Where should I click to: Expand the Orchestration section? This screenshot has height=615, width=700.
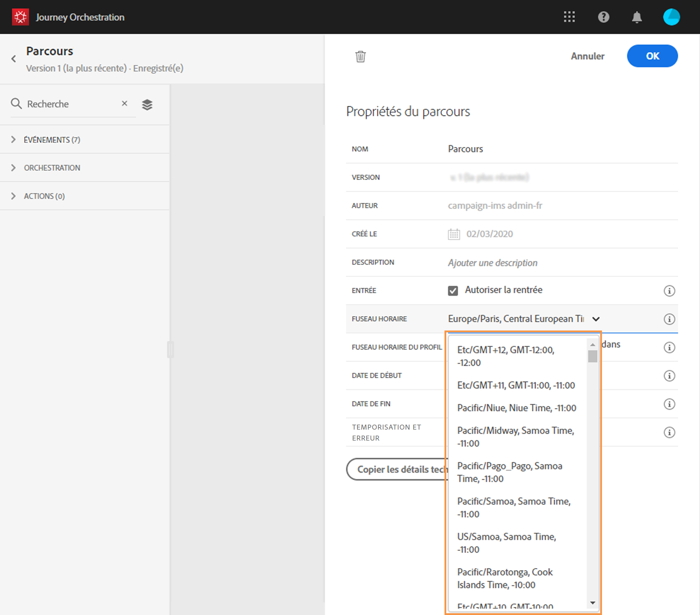click(13, 168)
